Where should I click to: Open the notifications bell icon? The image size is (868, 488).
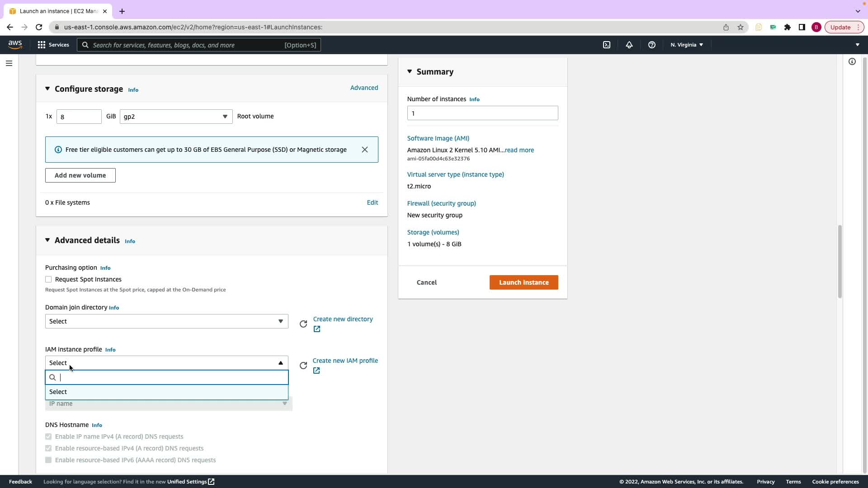(x=629, y=45)
